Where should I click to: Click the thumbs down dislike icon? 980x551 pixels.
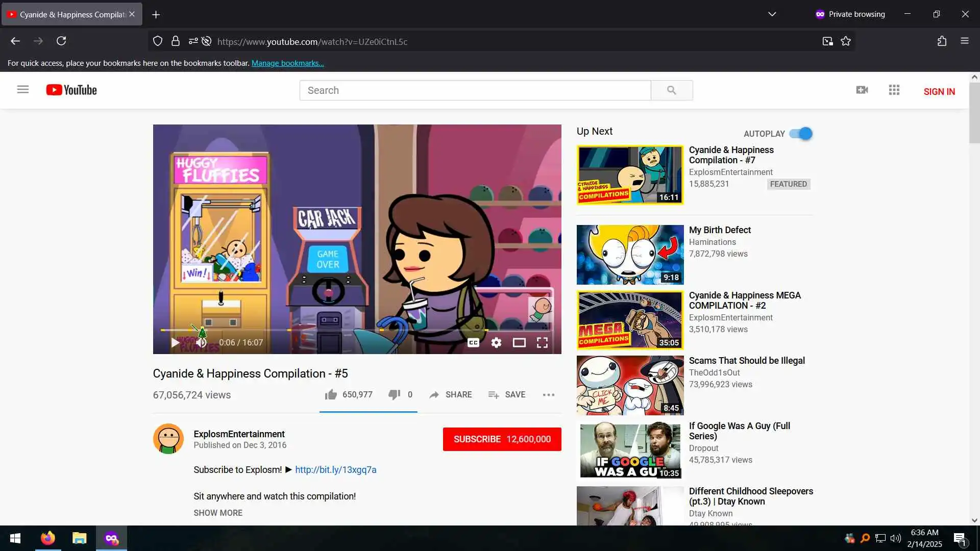tap(394, 394)
